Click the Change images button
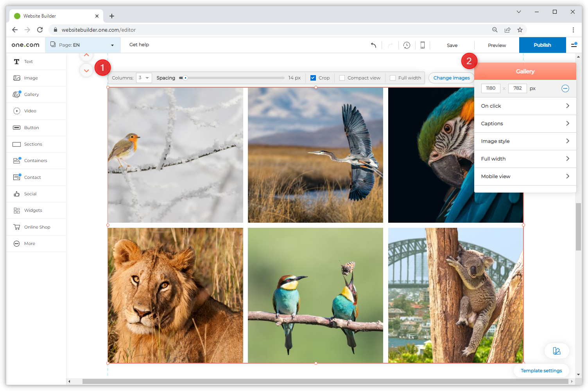Viewport: 588px width, 391px height. [451, 78]
